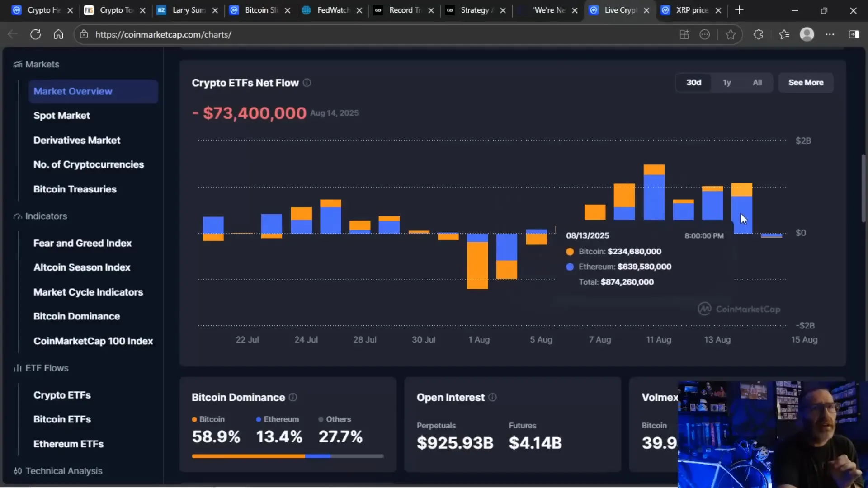This screenshot has height=488, width=868.
Task: Show info icon next to Open Interest
Action: [493, 397]
